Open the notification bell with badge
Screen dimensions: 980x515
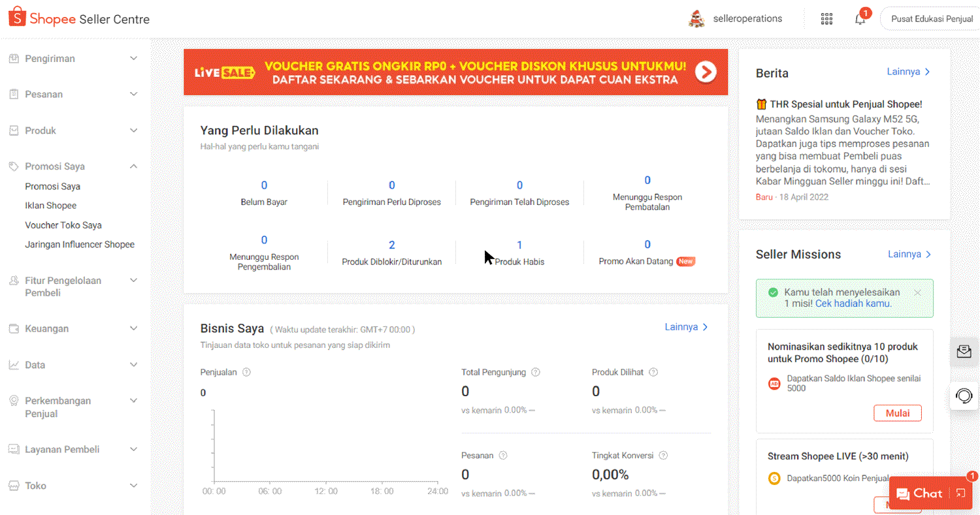(x=859, y=18)
